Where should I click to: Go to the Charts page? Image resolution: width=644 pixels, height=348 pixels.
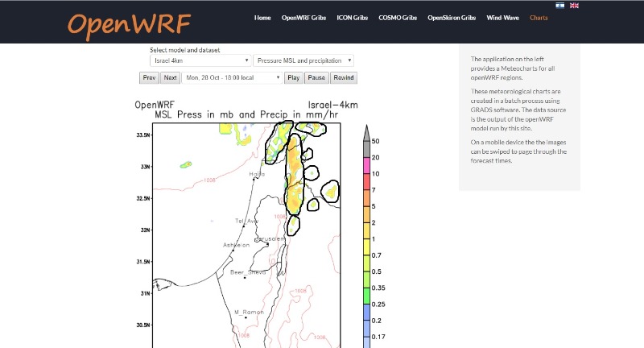[x=539, y=18]
